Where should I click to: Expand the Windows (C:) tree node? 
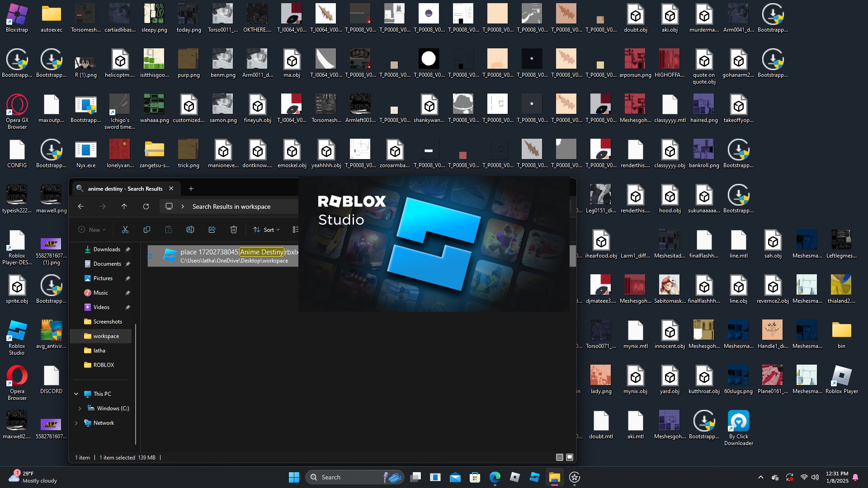point(80,408)
